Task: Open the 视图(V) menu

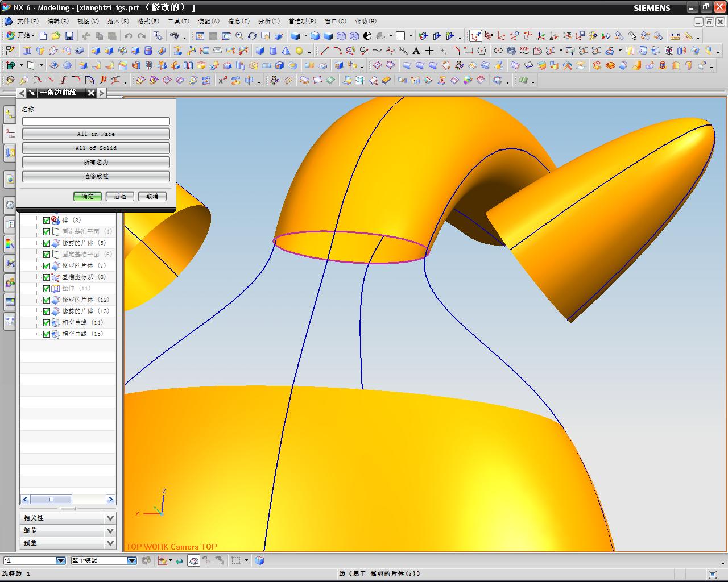Action: click(88, 22)
